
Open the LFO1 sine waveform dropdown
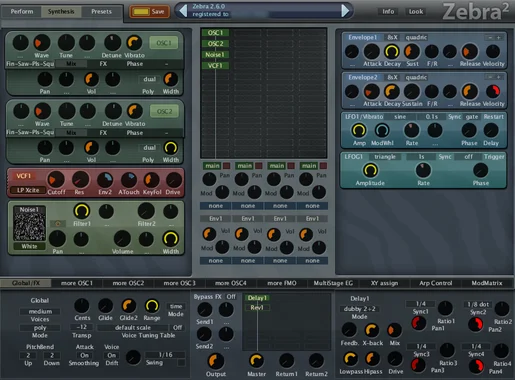(400, 117)
